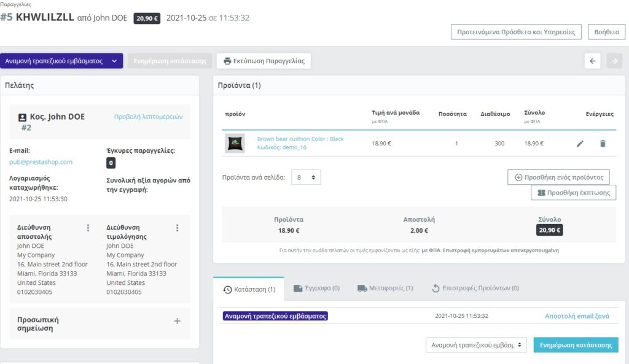Click Προσθήκη ενός προϊόντος button
629x364 pixels.
tap(558, 177)
